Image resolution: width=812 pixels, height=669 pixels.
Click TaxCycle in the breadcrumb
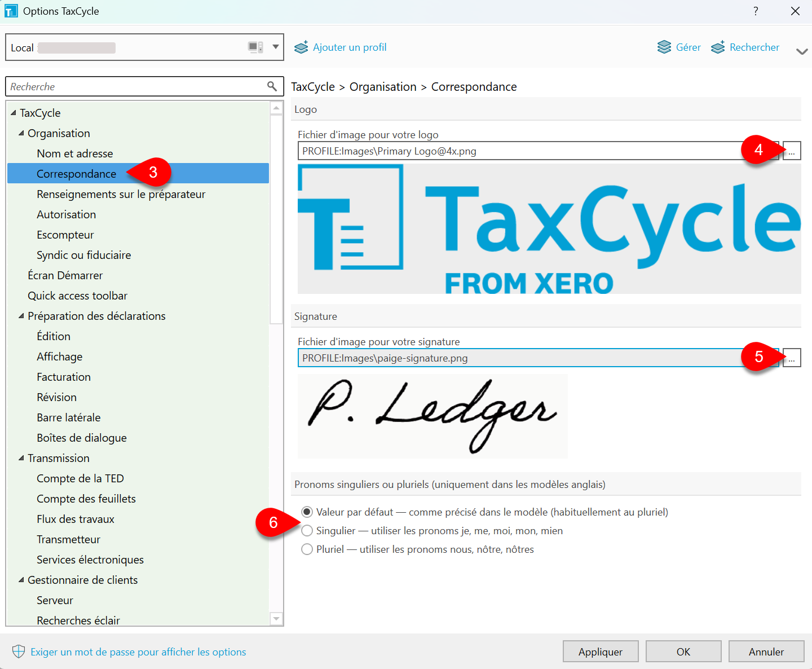[x=313, y=87]
